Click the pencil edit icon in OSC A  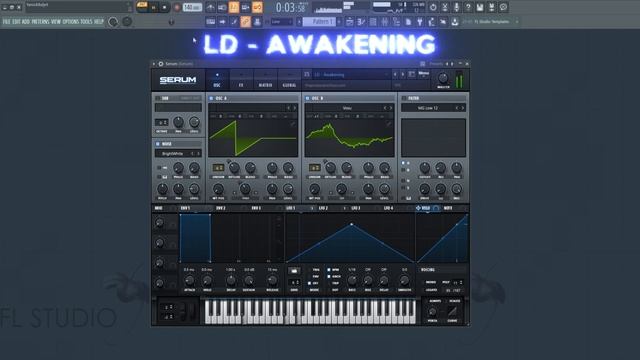point(293,123)
